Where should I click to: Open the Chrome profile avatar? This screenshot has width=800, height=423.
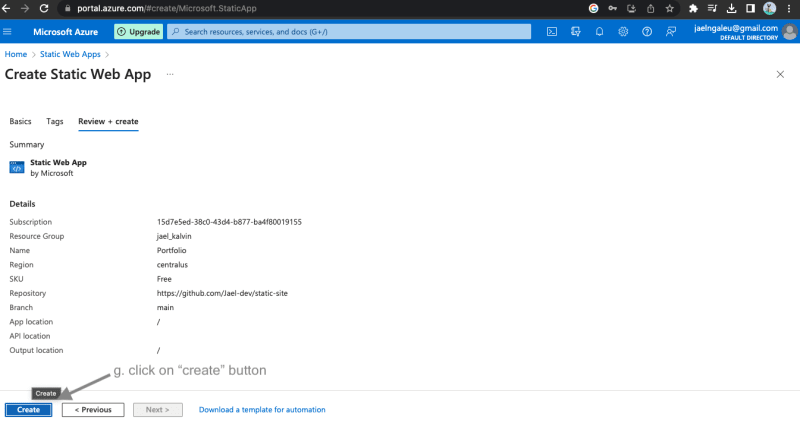(769, 8)
